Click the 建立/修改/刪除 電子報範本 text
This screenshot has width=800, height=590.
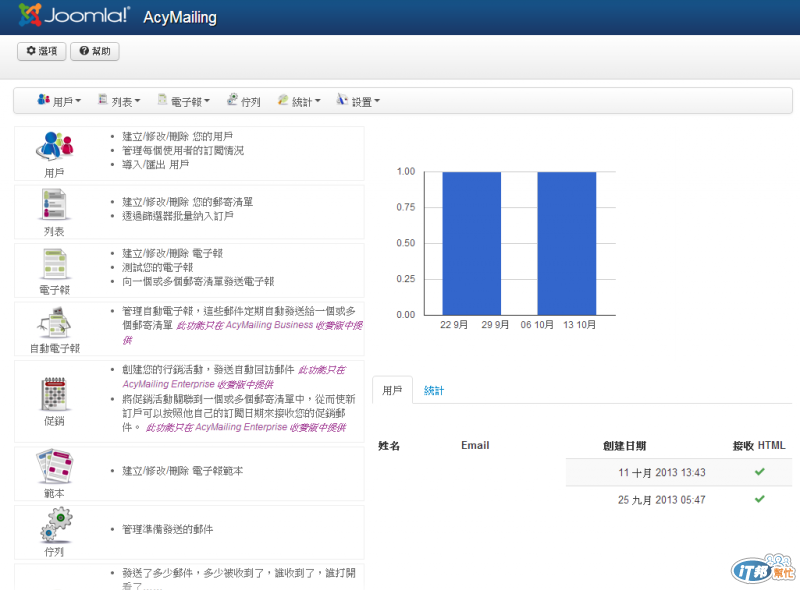tap(182, 471)
